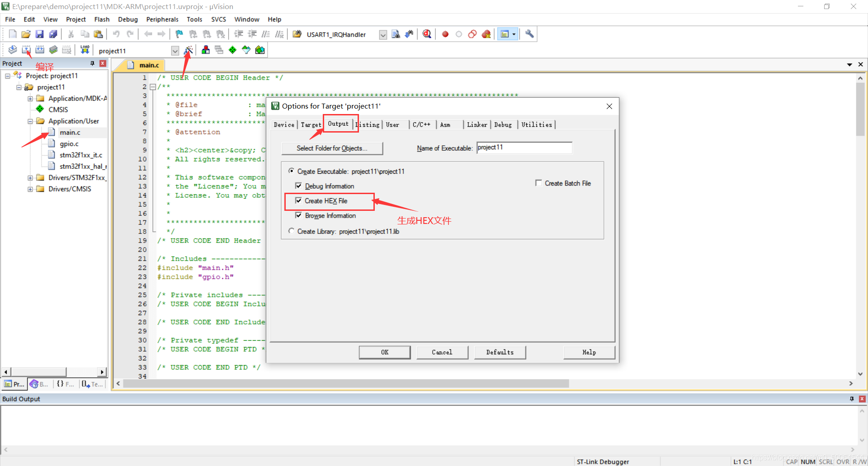Open Manage Project Items icon

point(206,50)
